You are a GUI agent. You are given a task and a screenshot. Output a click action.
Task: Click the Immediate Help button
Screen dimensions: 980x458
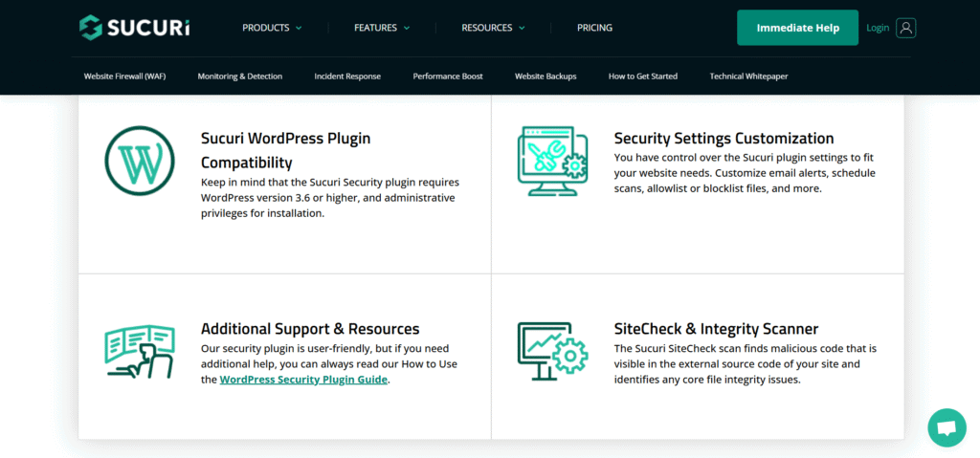[x=797, y=28]
